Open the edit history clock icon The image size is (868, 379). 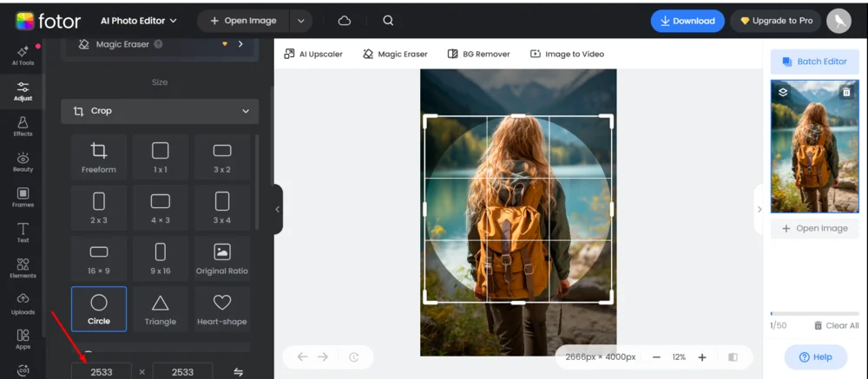click(x=354, y=356)
